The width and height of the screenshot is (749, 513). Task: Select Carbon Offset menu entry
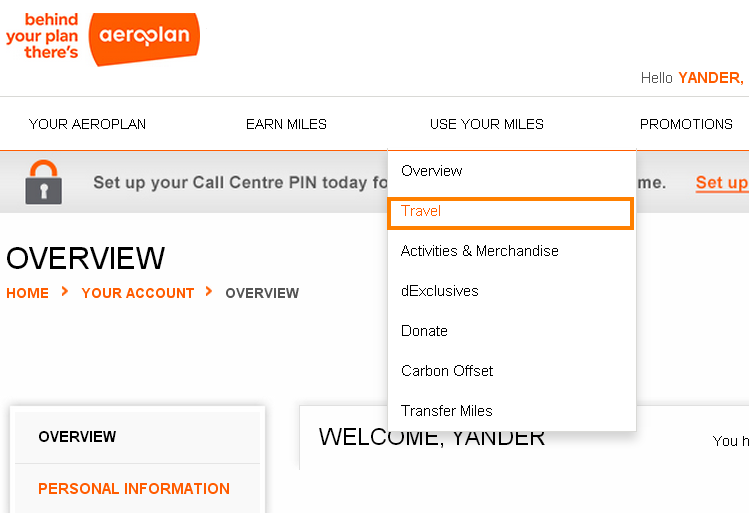(447, 371)
